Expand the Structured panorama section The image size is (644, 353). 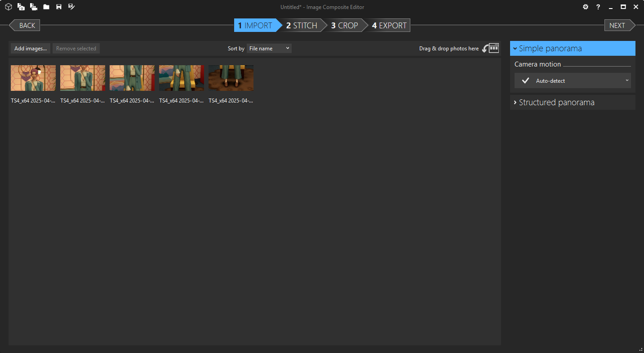[573, 102]
